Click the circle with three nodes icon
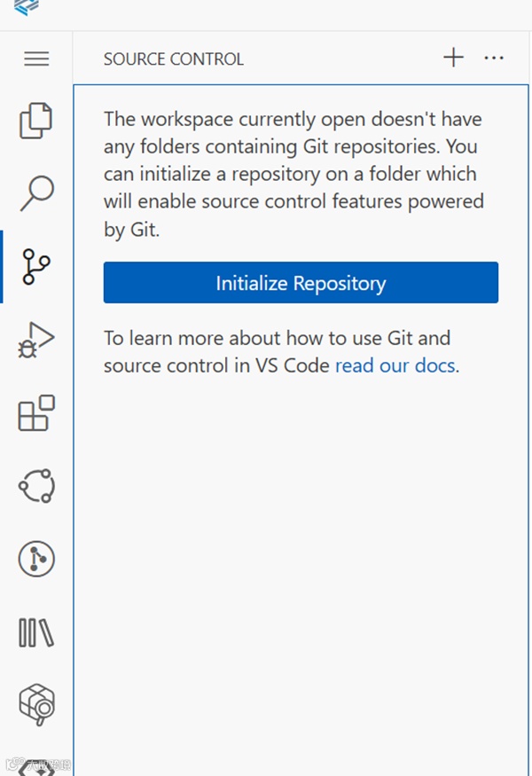Image resolution: width=532 pixels, height=776 pixels. pos(36,486)
